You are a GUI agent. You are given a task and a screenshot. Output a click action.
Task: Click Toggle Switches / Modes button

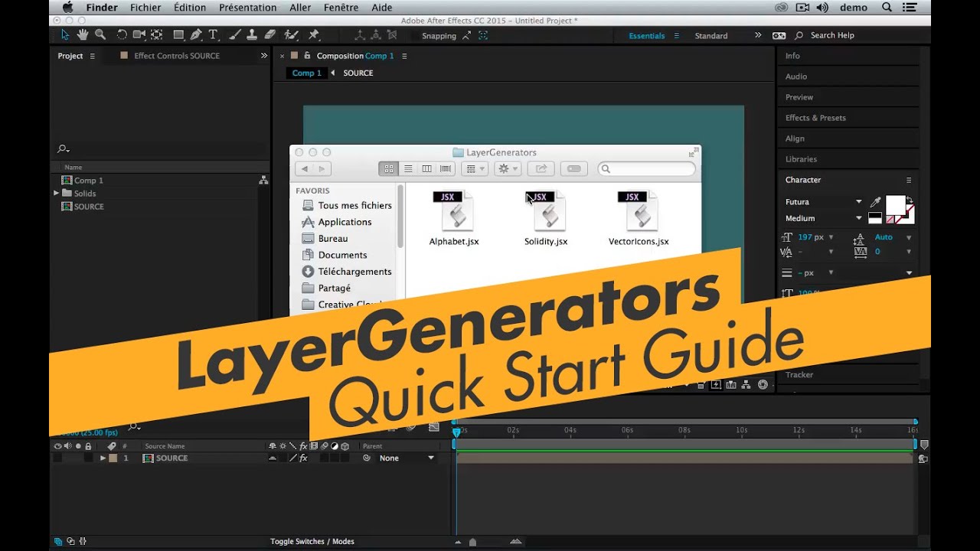312,542
